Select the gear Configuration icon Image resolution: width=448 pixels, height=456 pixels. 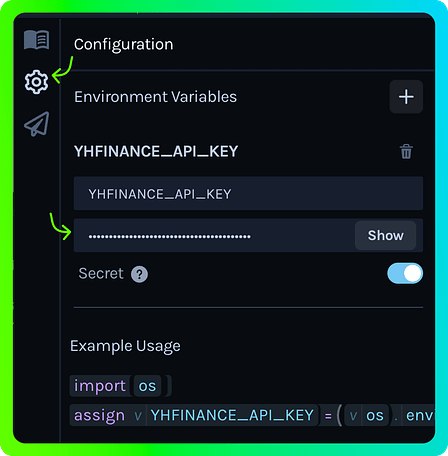tap(36, 82)
